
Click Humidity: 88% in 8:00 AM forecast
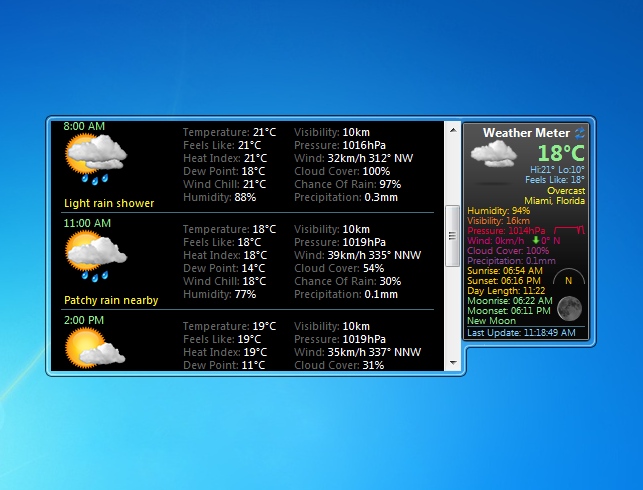tap(219, 197)
